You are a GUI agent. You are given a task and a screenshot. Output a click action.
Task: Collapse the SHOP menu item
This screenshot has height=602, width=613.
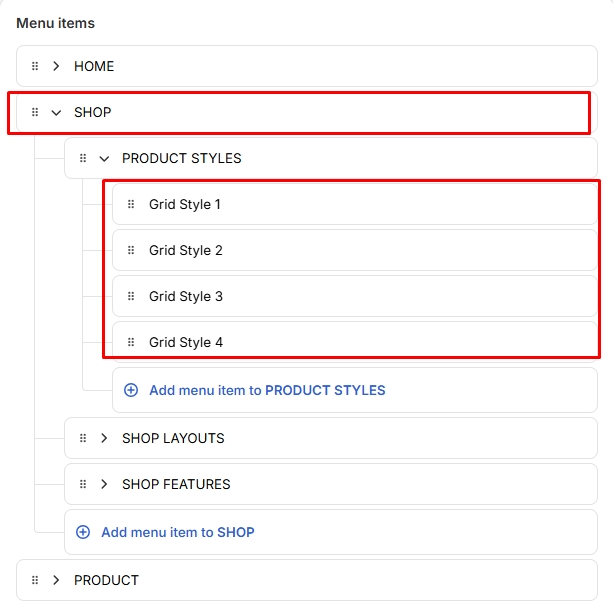click(56, 112)
